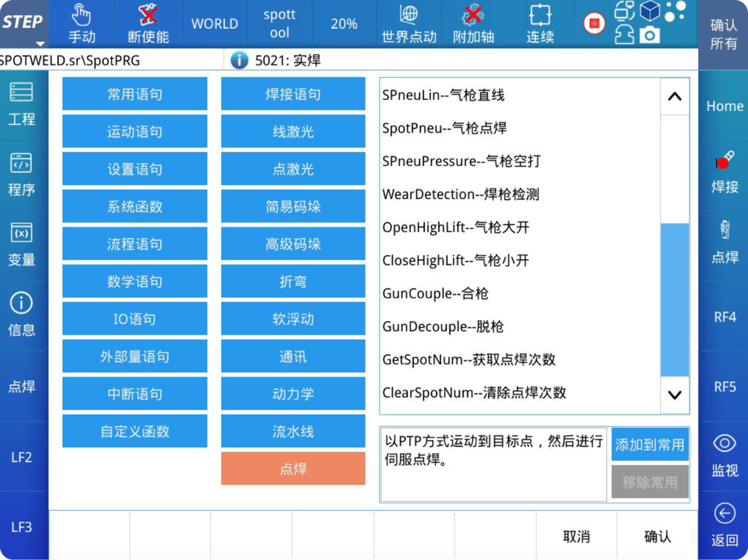This screenshot has height=560, width=748.
Task: Select the left sidebar 点焊 entry
Action: click(22, 386)
